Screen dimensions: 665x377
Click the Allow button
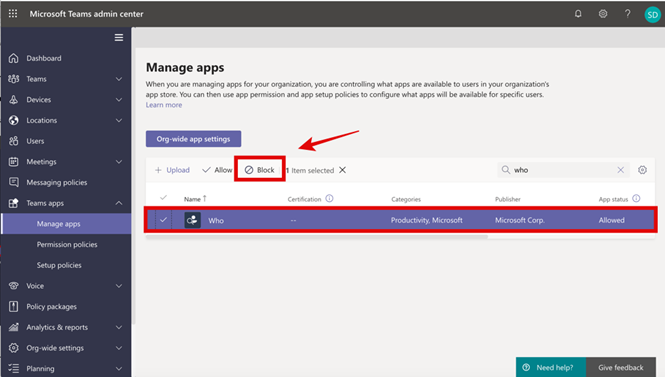217,170
